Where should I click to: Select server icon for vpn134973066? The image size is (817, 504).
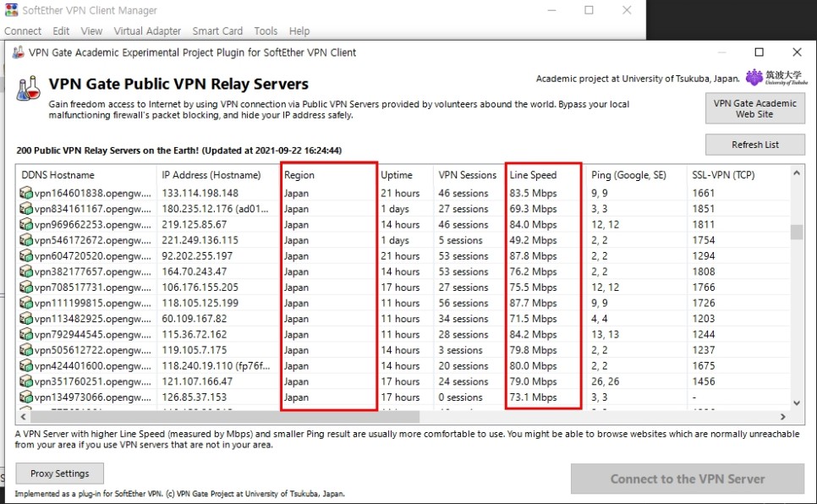pos(26,397)
